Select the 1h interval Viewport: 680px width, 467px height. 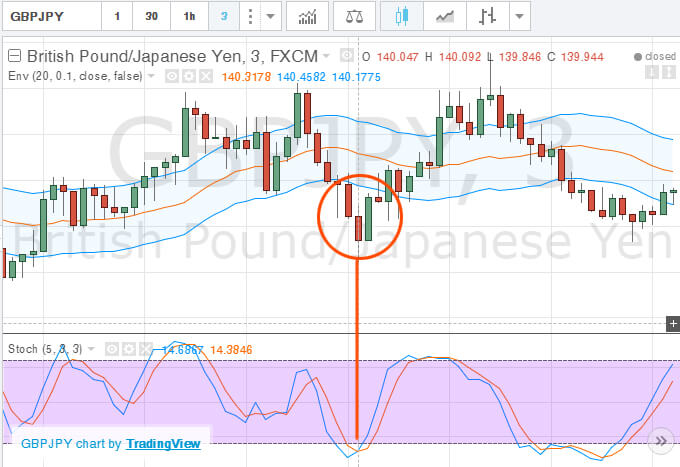pyautogui.click(x=190, y=16)
